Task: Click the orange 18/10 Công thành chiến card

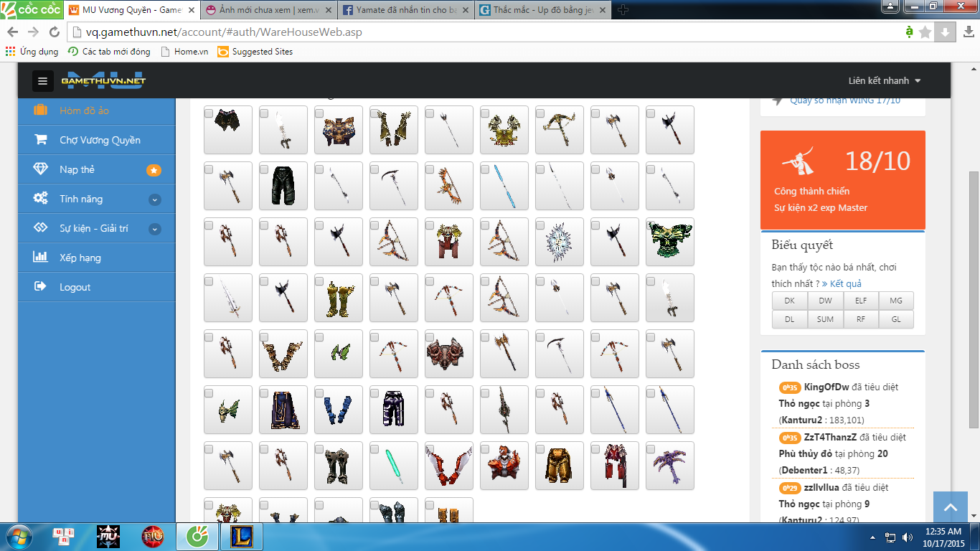Action: click(843, 179)
